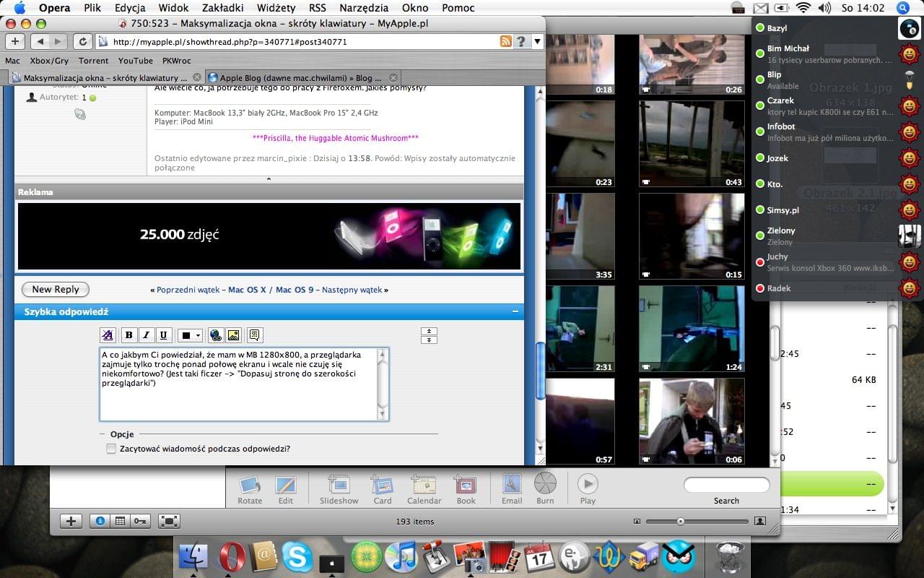Collapse the Szybka odpowiedź panel
The image size is (924, 578).
click(515, 311)
